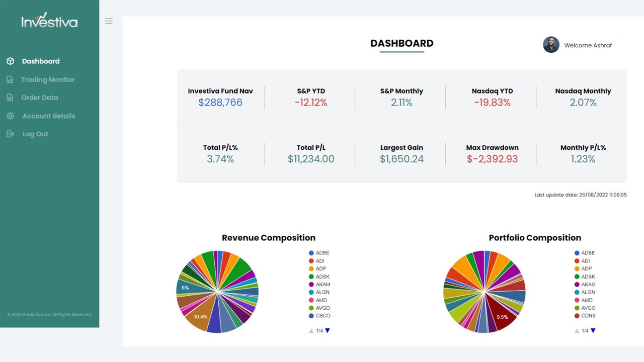Go to next Revenue Composition legend page

coord(328,330)
